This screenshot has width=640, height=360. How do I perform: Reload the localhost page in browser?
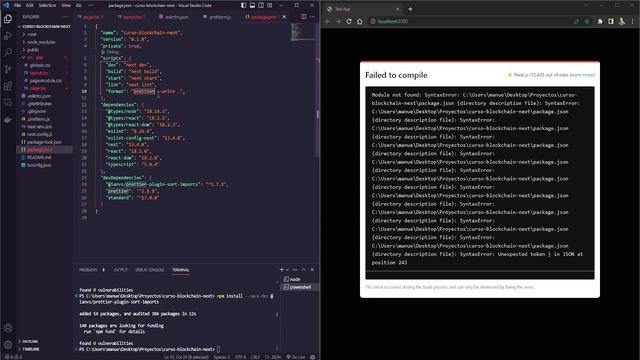pyautogui.click(x=349, y=21)
